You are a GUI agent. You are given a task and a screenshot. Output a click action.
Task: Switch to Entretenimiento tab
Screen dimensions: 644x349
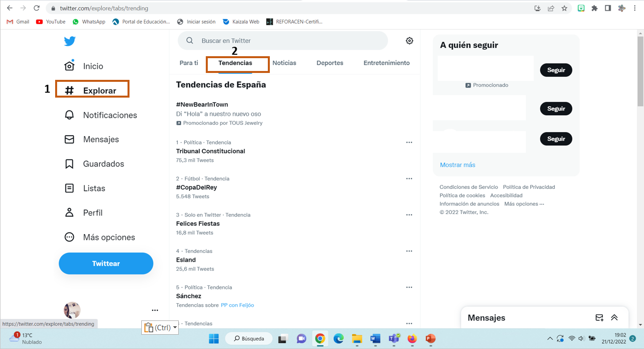[x=386, y=63]
